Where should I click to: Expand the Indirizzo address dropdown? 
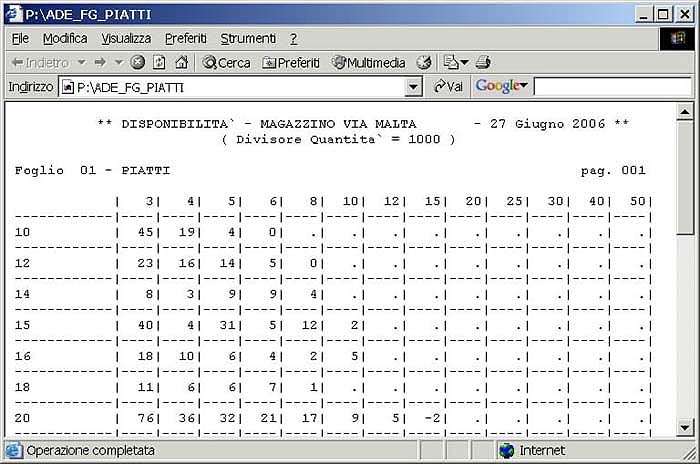[x=414, y=87]
